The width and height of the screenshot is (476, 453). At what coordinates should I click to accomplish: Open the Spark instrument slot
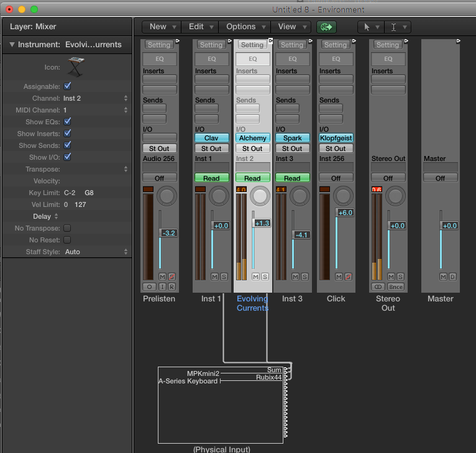click(292, 138)
